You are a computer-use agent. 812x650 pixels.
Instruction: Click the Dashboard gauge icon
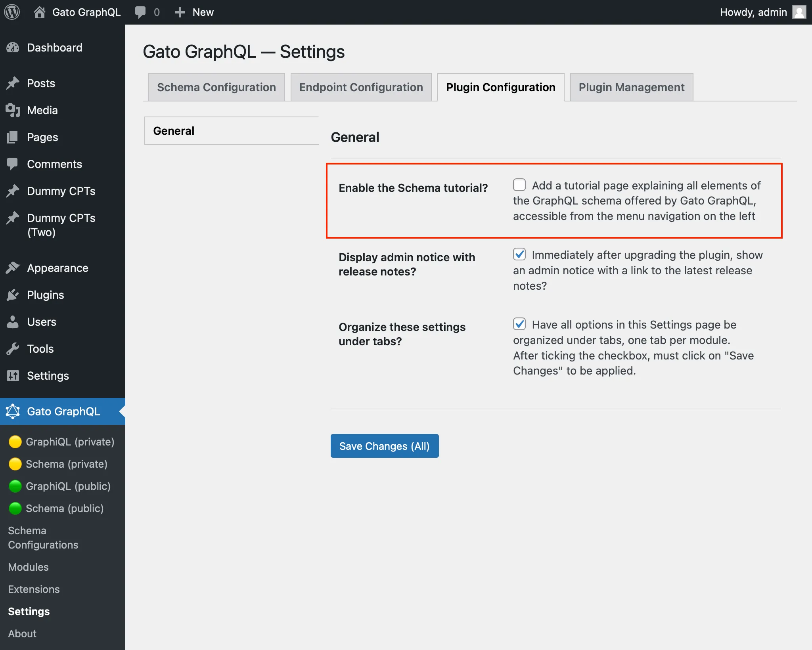13,48
